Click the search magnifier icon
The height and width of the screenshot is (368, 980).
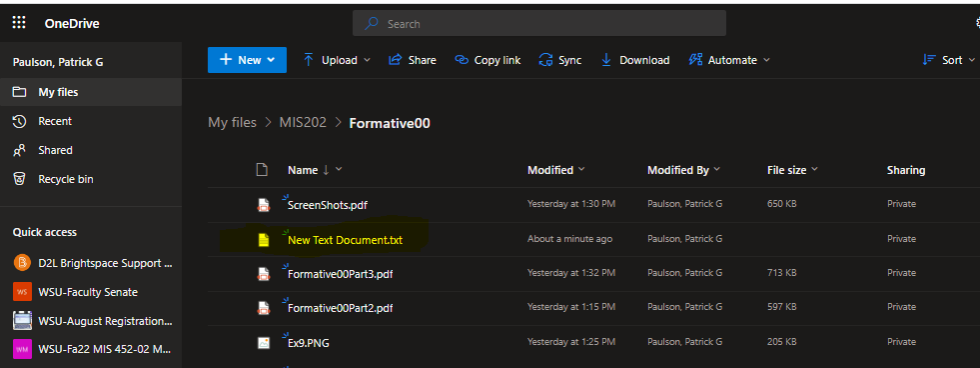pos(372,24)
